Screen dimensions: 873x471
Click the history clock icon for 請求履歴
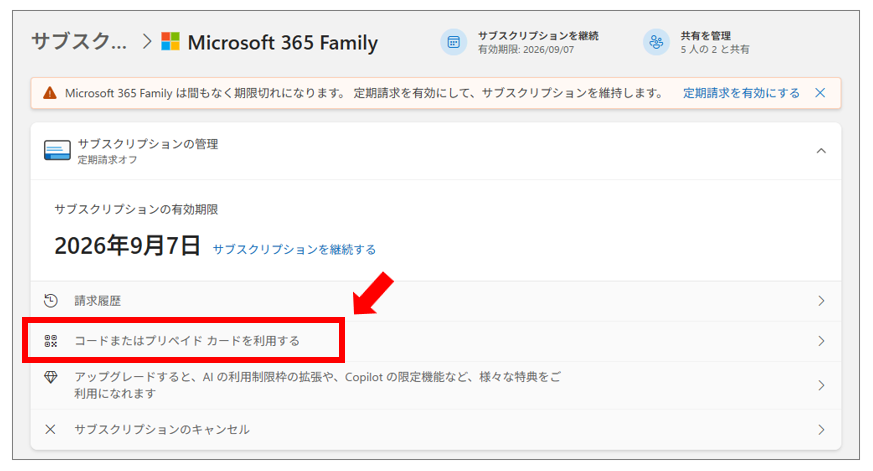51,301
